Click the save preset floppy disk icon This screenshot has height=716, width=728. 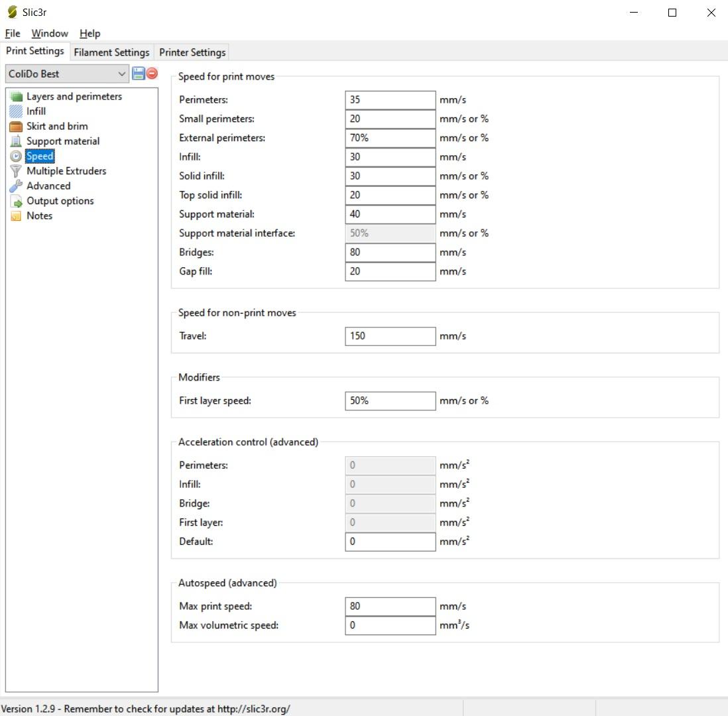[139, 74]
